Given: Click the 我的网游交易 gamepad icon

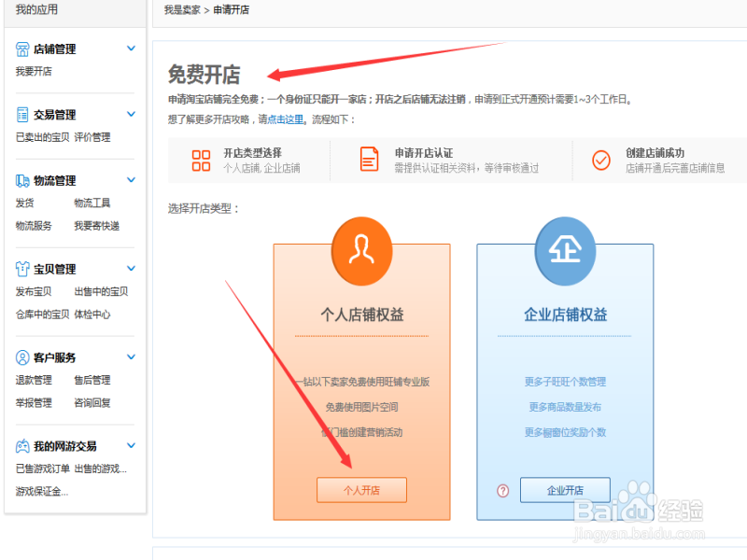Looking at the screenshot, I should pyautogui.click(x=22, y=446).
